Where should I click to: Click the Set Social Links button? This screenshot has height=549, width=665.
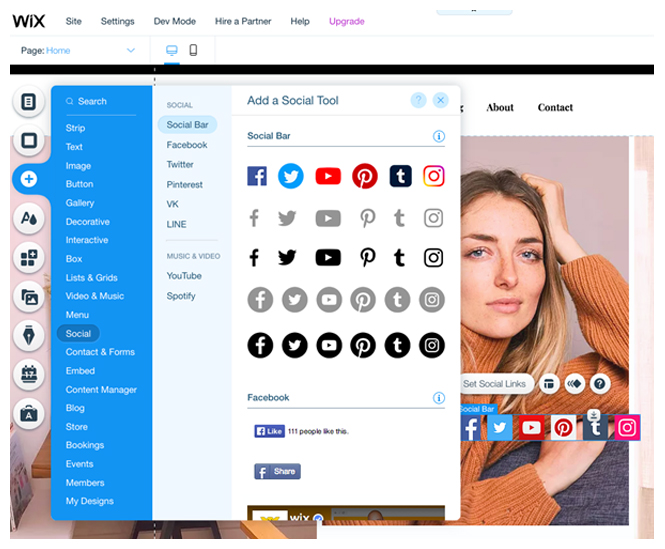point(495,384)
